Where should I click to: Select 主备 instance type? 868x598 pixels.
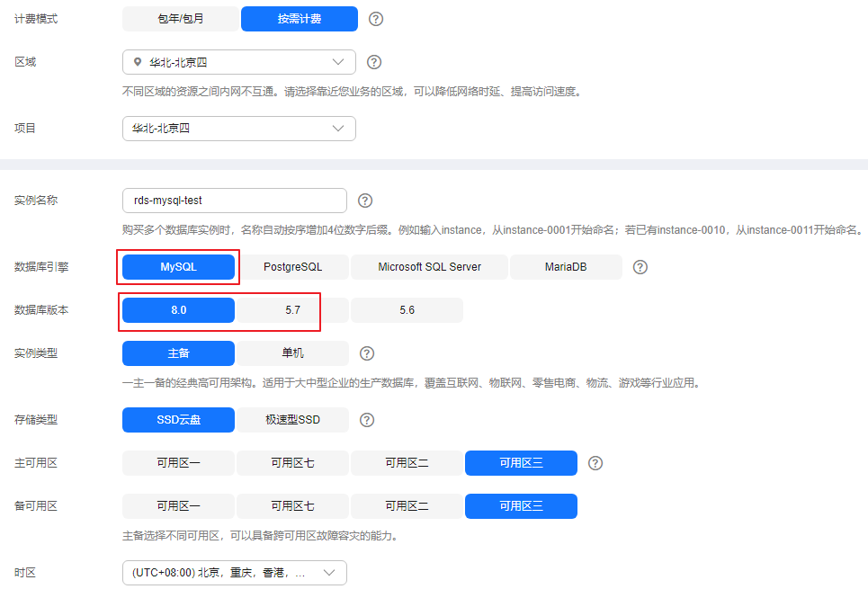pyautogui.click(x=178, y=353)
